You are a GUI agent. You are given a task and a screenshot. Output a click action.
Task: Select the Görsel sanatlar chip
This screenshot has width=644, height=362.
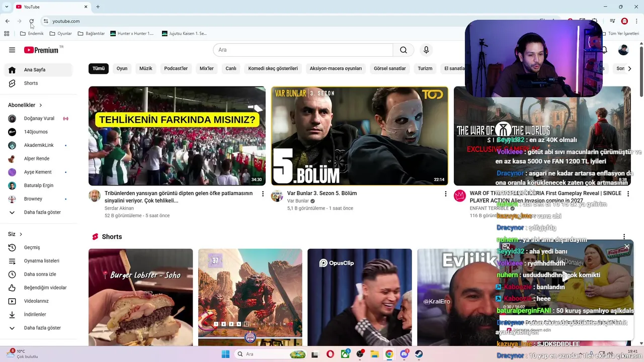[x=390, y=68]
